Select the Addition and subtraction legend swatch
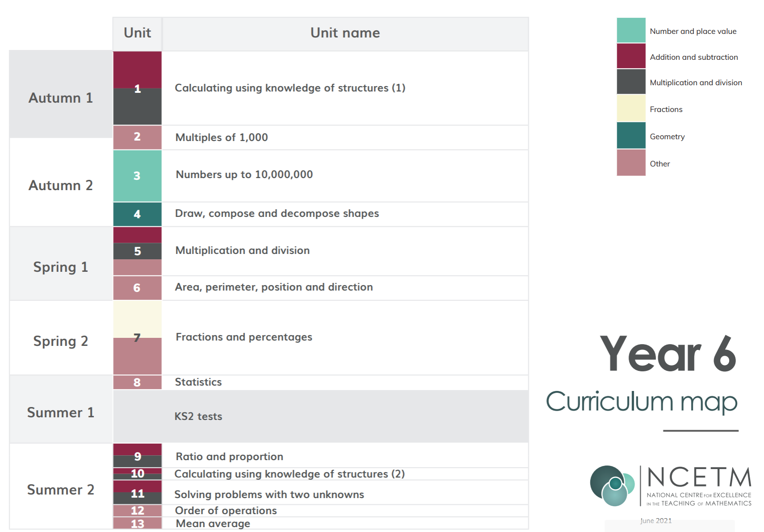This screenshot has width=764, height=532. point(631,56)
